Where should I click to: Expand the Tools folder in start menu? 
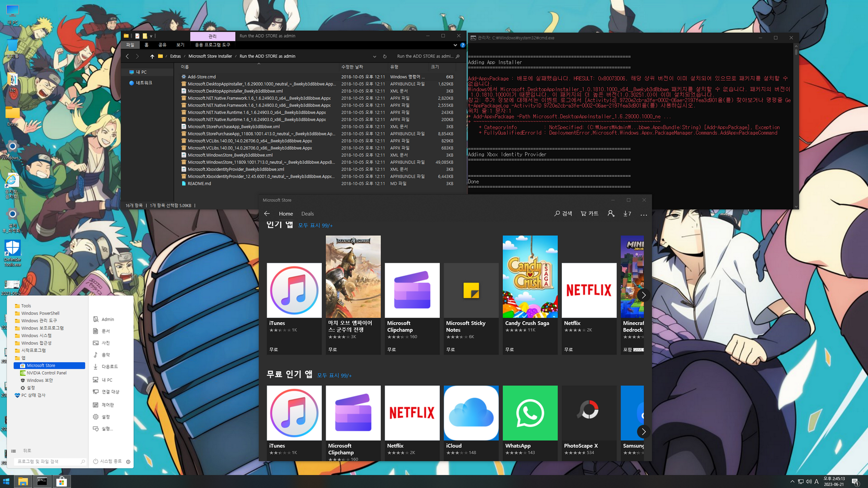coord(26,306)
